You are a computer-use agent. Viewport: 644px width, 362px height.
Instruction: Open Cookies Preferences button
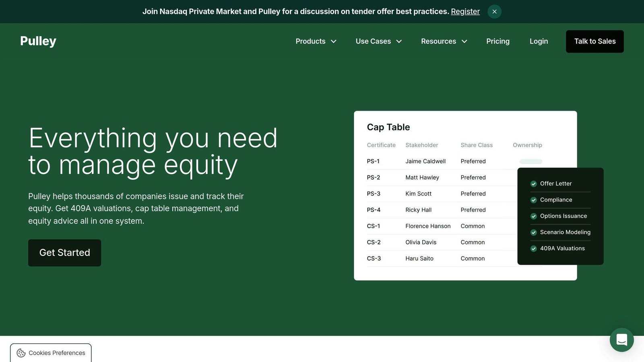pyautogui.click(x=51, y=353)
